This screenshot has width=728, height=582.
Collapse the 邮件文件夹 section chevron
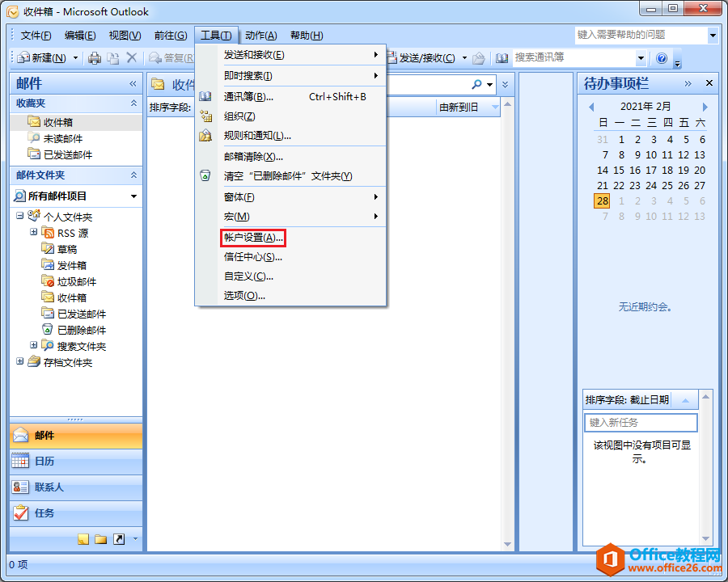point(133,175)
